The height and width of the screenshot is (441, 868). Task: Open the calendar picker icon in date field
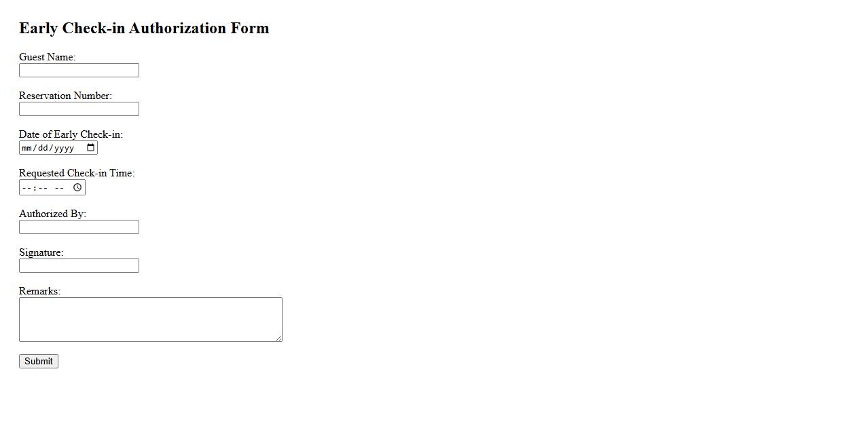91,148
